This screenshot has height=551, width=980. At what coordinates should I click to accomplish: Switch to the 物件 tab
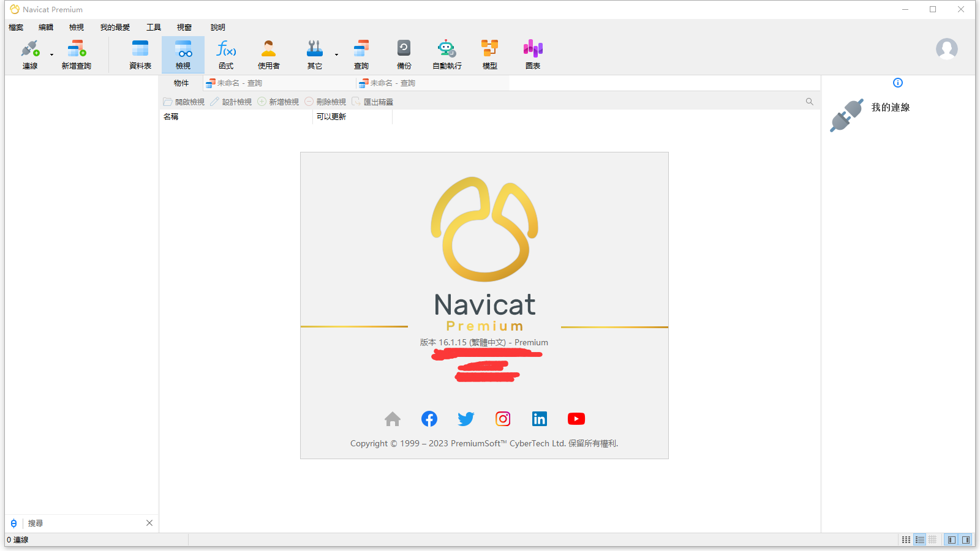pyautogui.click(x=181, y=83)
